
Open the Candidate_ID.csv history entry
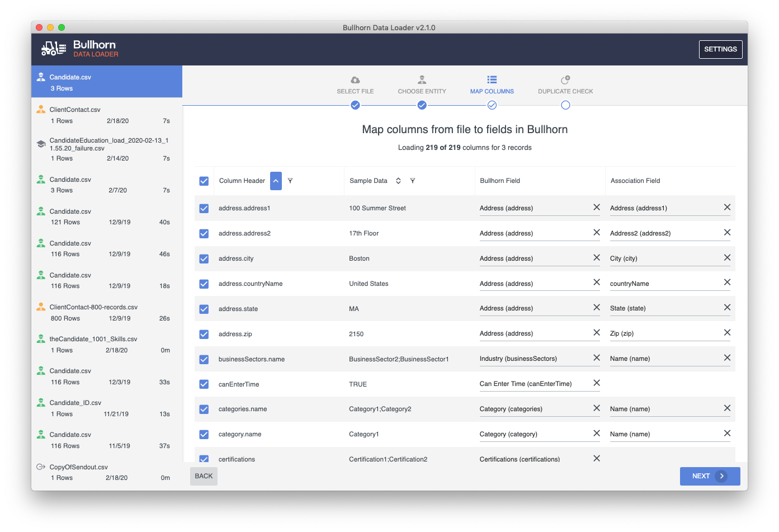click(107, 408)
